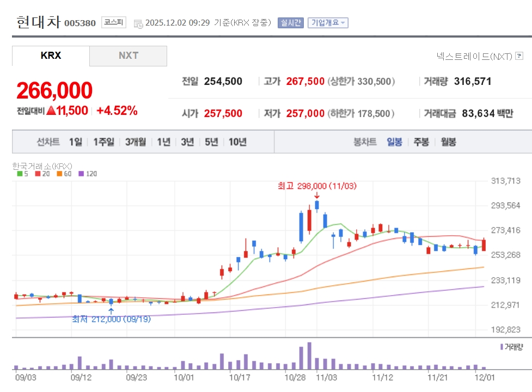
Task: Expand the 기업개요 dropdown
Action: click(x=328, y=23)
